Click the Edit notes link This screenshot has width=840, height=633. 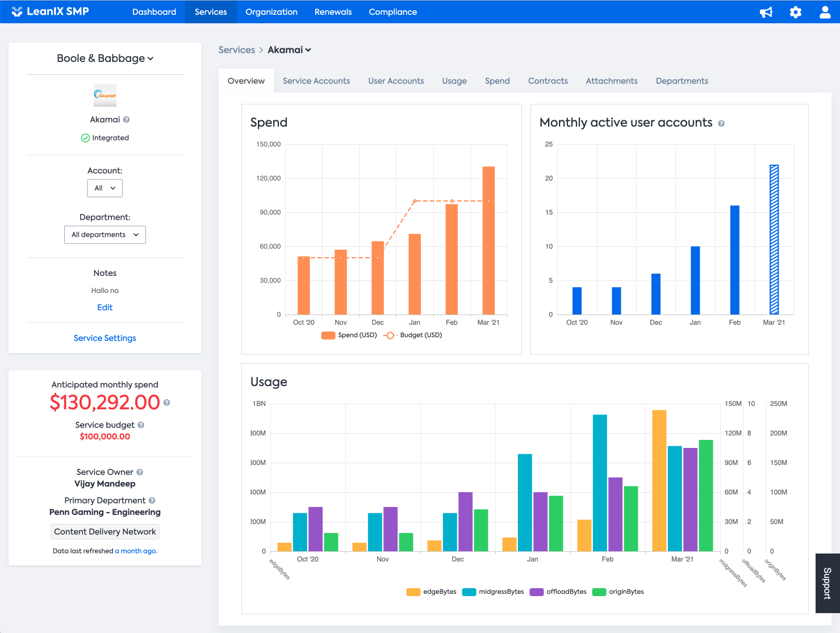pos(105,307)
